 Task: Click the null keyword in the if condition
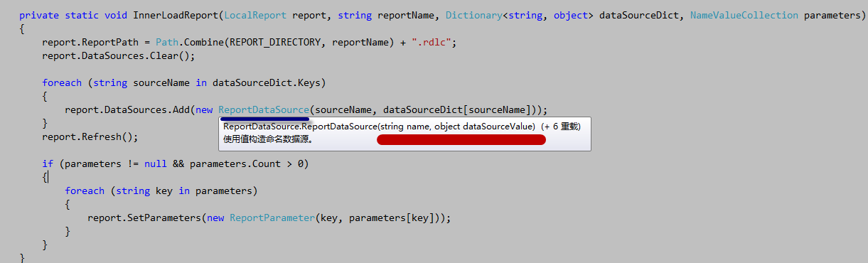[156, 163]
